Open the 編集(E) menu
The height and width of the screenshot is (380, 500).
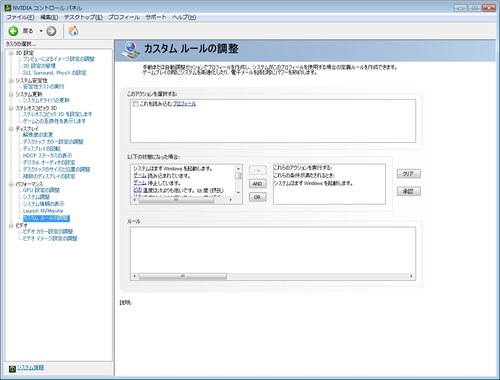[x=49, y=17]
